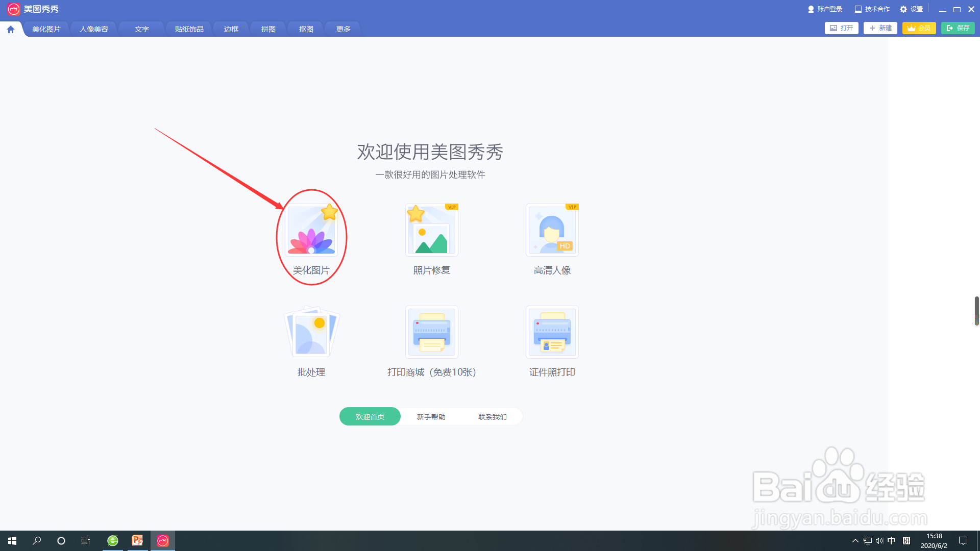Open 账户登录 account login

coord(825,9)
